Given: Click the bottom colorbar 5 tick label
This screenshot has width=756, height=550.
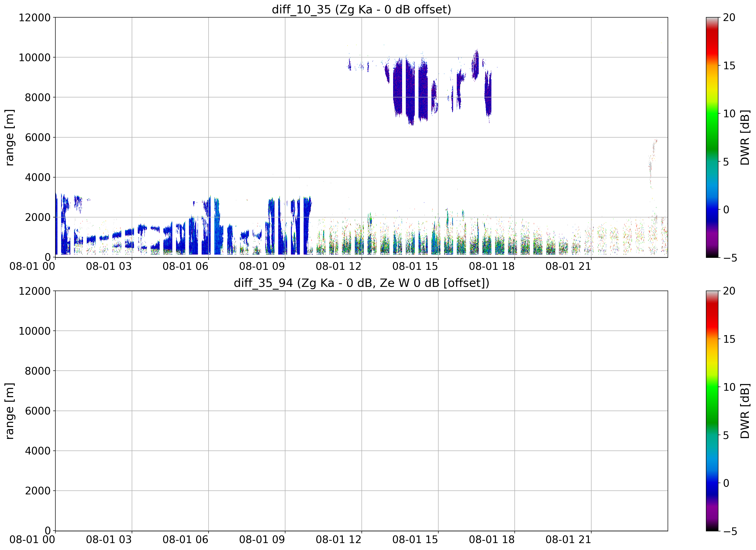Looking at the screenshot, I should [726, 435].
